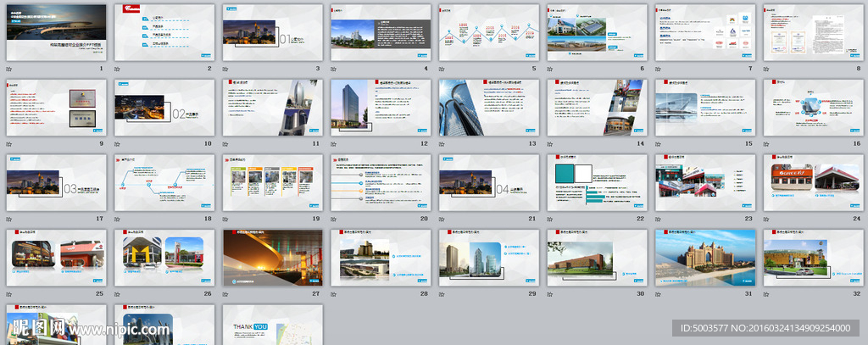The height and width of the screenshot is (345, 868).
Task: Select slide 13 upward skyscraper photo thumbnail
Action: click(489, 108)
